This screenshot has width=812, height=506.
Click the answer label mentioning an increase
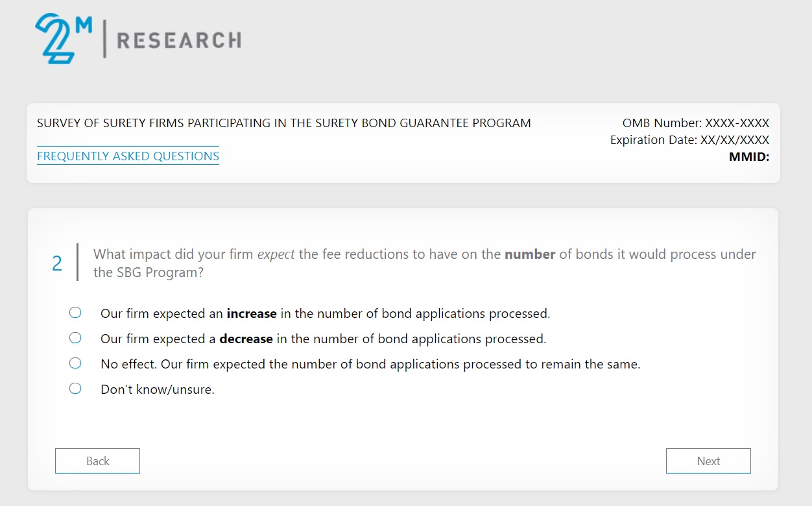tap(325, 313)
